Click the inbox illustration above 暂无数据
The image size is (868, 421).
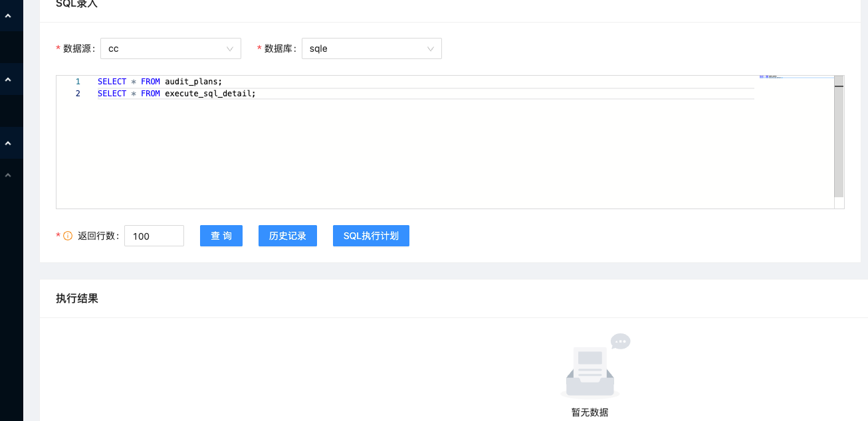[590, 370]
